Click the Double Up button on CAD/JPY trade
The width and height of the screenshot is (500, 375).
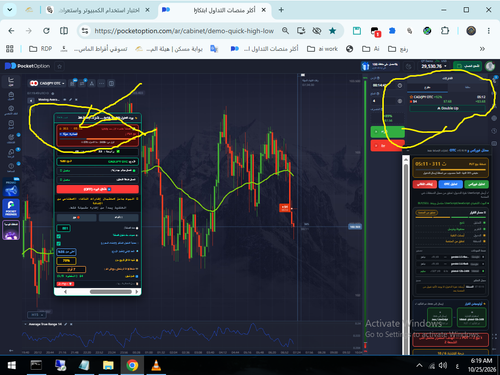448,108
